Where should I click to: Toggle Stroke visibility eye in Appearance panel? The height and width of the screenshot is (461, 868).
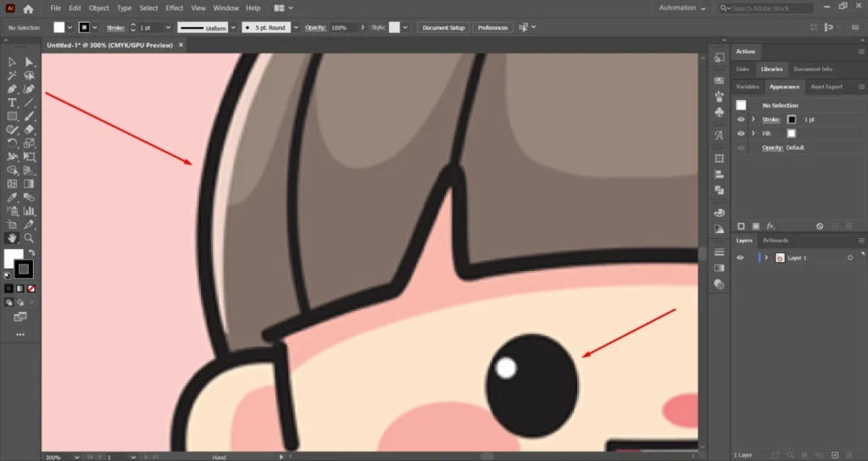click(x=741, y=119)
